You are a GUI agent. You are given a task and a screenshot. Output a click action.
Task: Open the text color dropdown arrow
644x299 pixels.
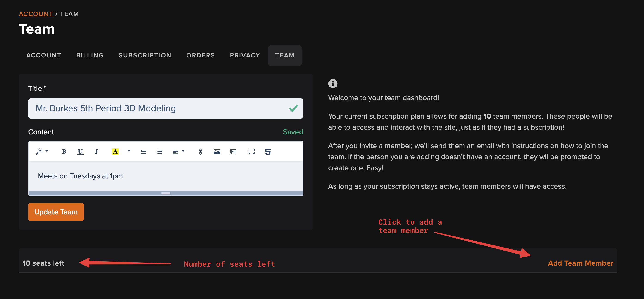[129, 151]
